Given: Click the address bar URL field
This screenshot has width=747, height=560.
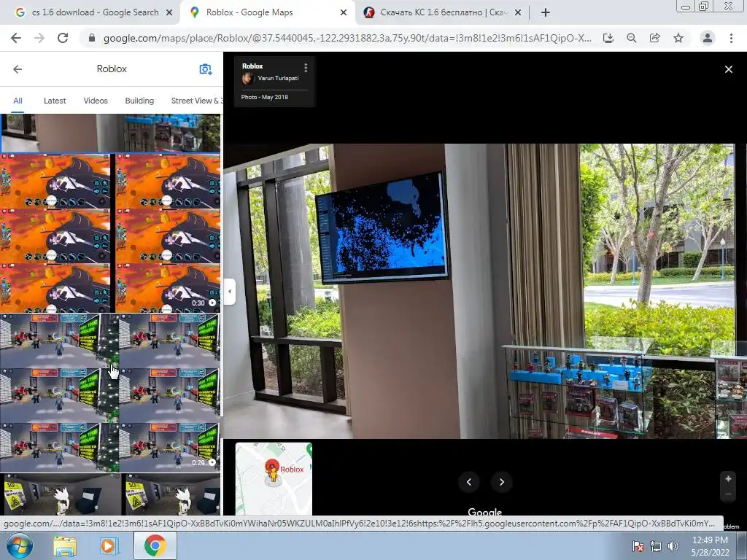Looking at the screenshot, I should click(347, 38).
